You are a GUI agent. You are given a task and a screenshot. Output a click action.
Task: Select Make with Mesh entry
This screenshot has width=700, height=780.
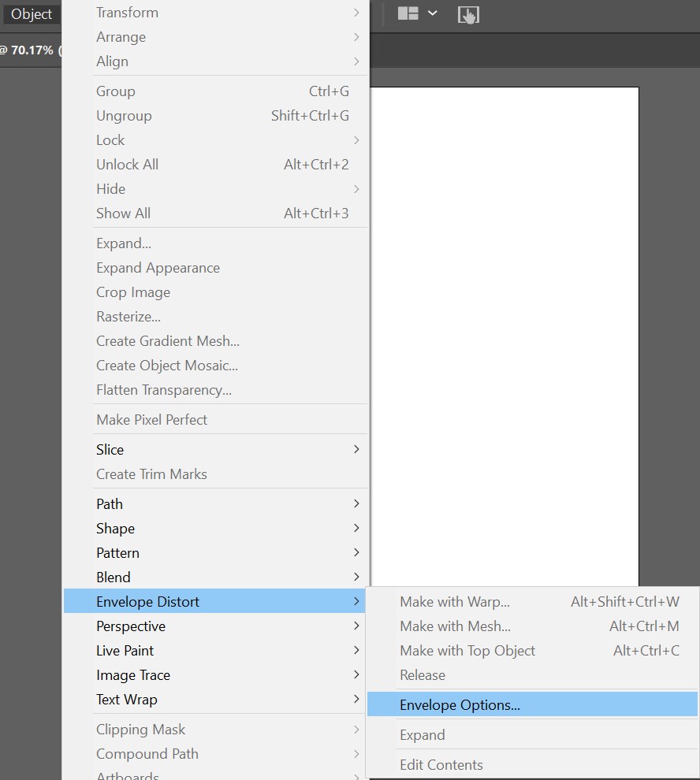(455, 626)
